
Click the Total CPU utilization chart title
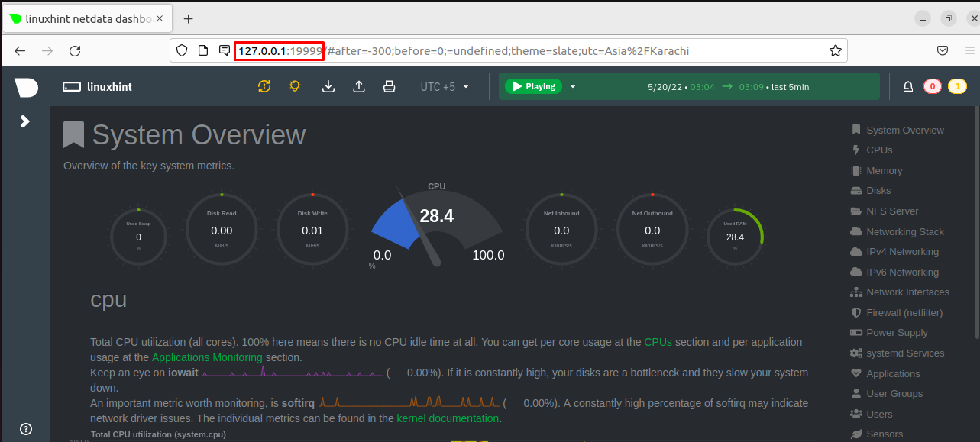[x=158, y=434]
